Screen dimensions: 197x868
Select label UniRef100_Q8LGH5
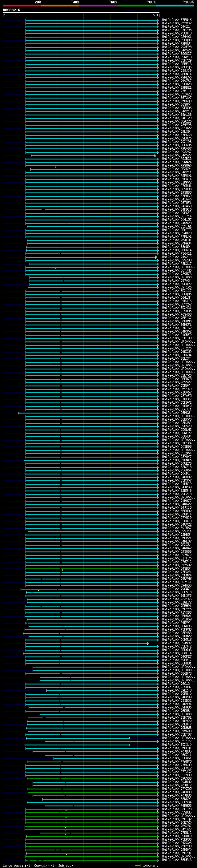[176, 145]
